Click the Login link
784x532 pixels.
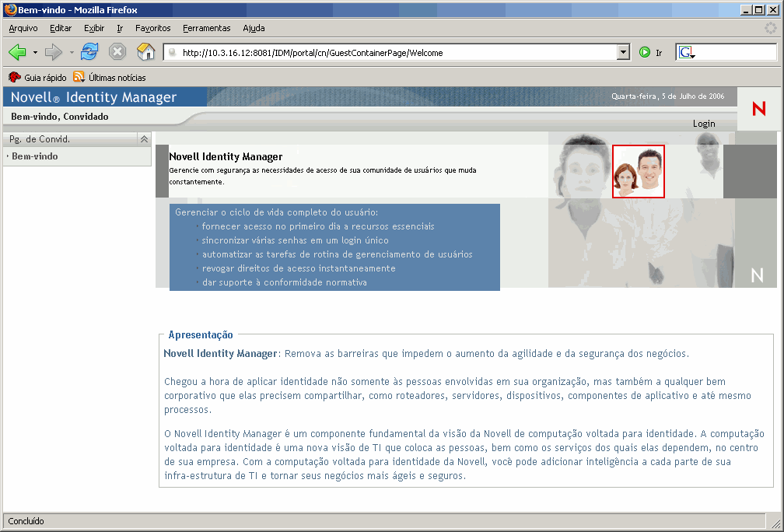click(704, 124)
